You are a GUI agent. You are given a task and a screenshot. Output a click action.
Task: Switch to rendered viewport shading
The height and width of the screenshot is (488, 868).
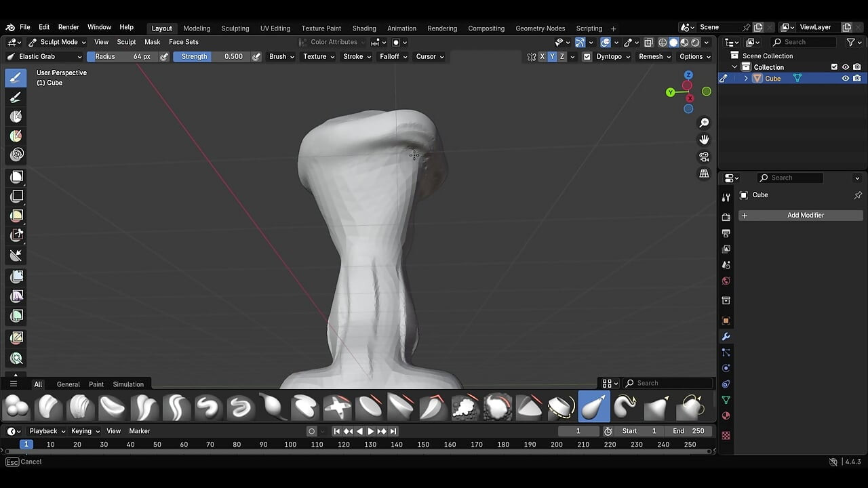(695, 42)
